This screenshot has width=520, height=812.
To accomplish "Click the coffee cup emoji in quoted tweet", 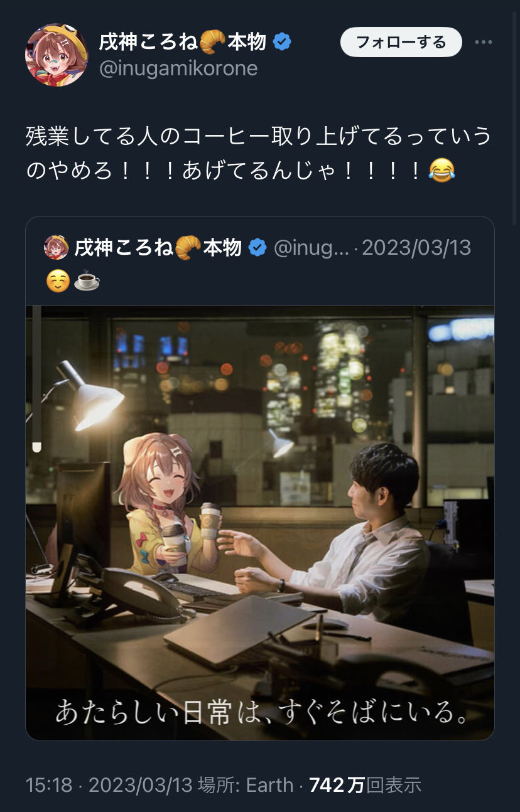I will [87, 282].
